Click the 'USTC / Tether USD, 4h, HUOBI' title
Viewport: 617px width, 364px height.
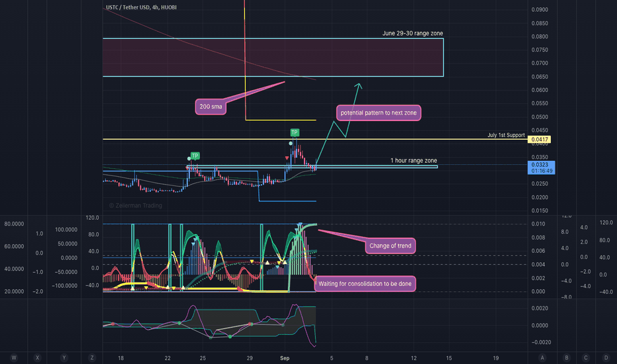tap(141, 7)
